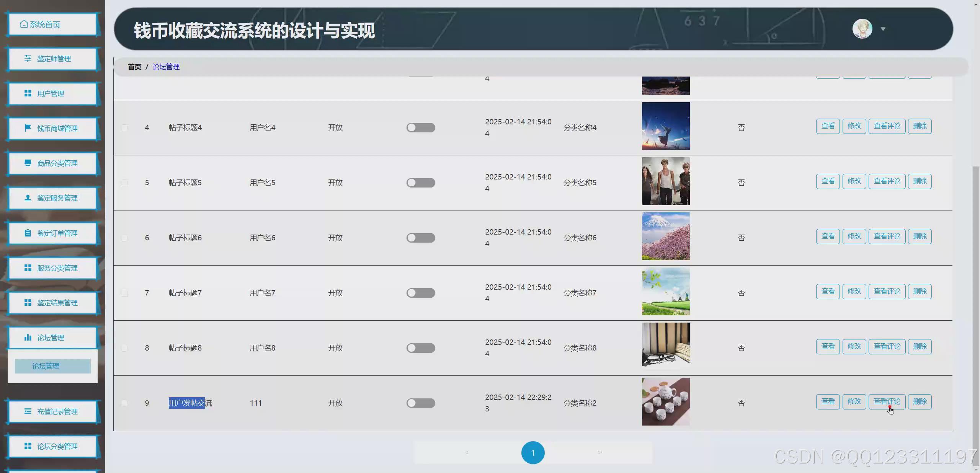Click the clipboard icon beside 鉴定订单管理
This screenshot has width=980, height=473.
28,233
